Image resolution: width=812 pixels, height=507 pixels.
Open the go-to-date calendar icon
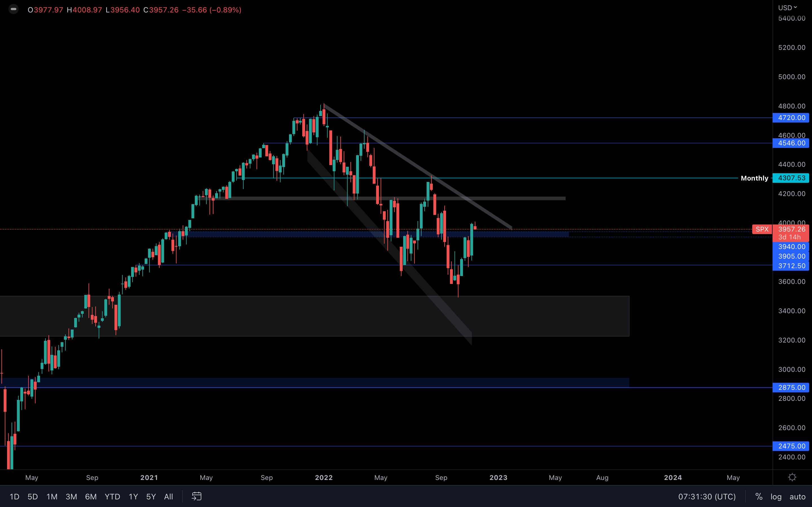[197, 496]
